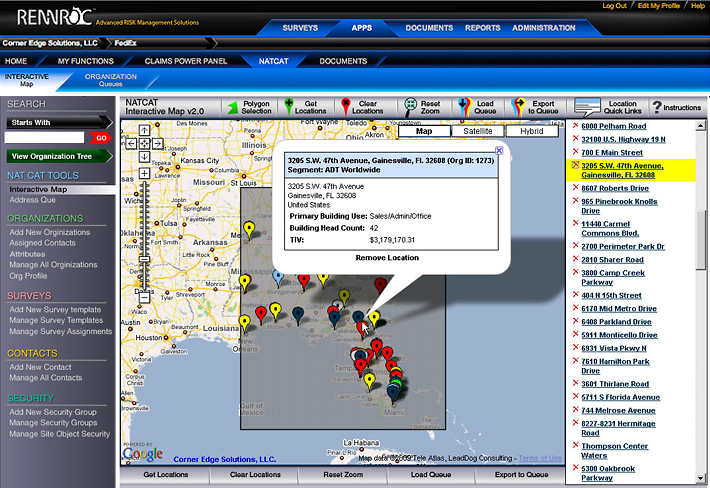Click Edit My Profile link
The height and width of the screenshot is (488, 710).
click(x=659, y=6)
